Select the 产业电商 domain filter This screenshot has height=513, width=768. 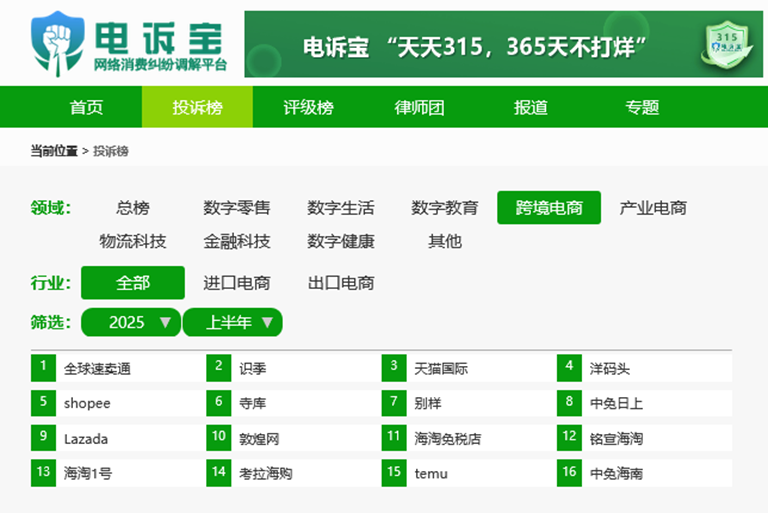pos(653,208)
